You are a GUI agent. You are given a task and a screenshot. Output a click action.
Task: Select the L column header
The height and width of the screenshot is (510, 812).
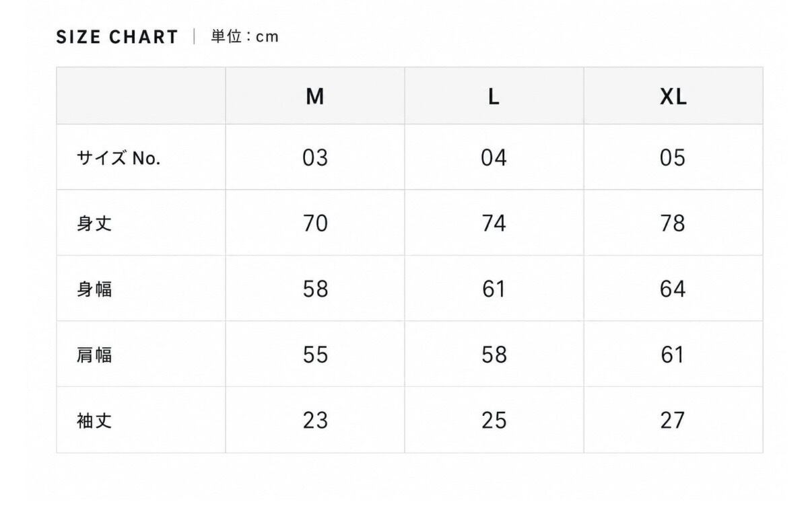coord(494,97)
